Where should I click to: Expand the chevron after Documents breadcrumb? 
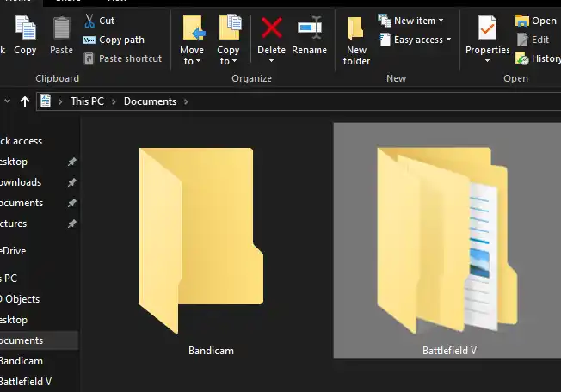point(186,101)
